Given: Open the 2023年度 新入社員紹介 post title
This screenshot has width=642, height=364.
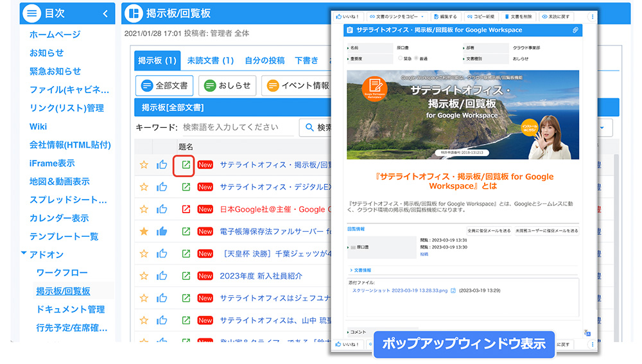Looking at the screenshot, I should 261,276.
